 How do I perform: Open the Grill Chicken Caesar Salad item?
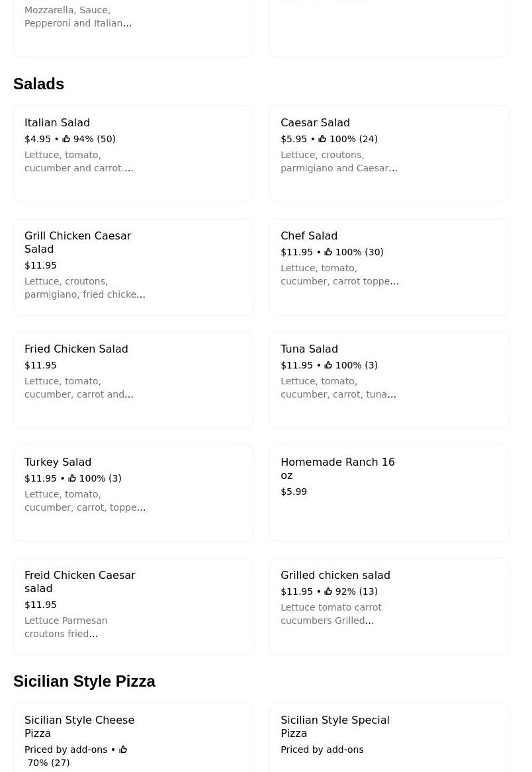tap(133, 267)
